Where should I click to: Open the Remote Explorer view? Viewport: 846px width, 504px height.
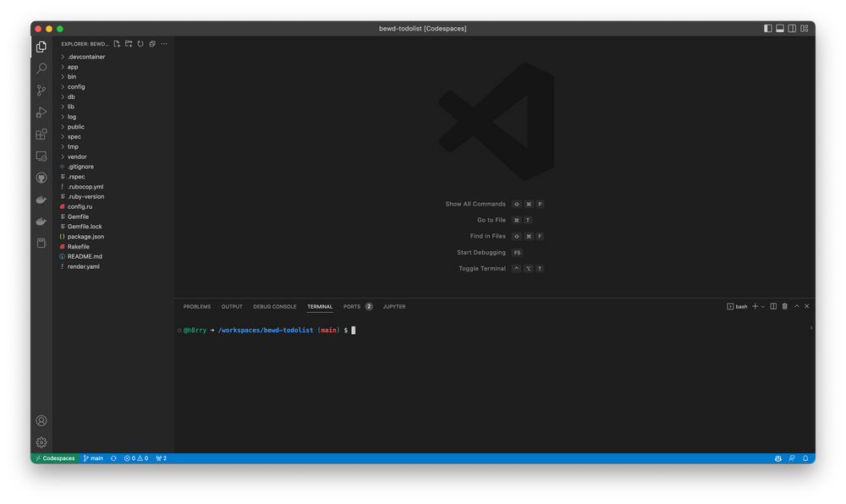(41, 156)
